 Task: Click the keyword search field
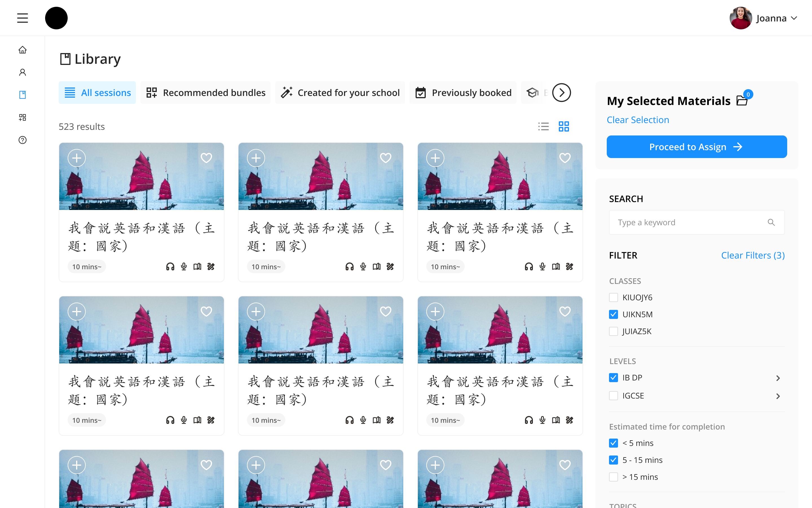pos(697,222)
